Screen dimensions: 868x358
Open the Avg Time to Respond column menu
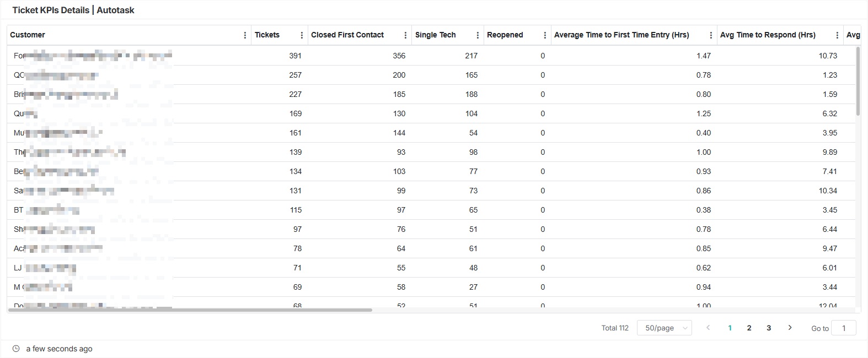pyautogui.click(x=837, y=35)
